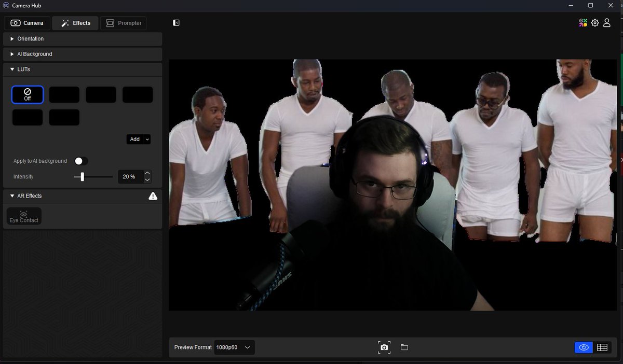Decrease Intensity with down stepper arrow

[x=147, y=180]
